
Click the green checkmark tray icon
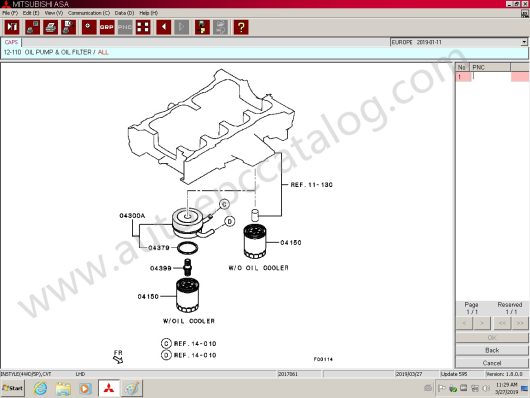[453, 388]
